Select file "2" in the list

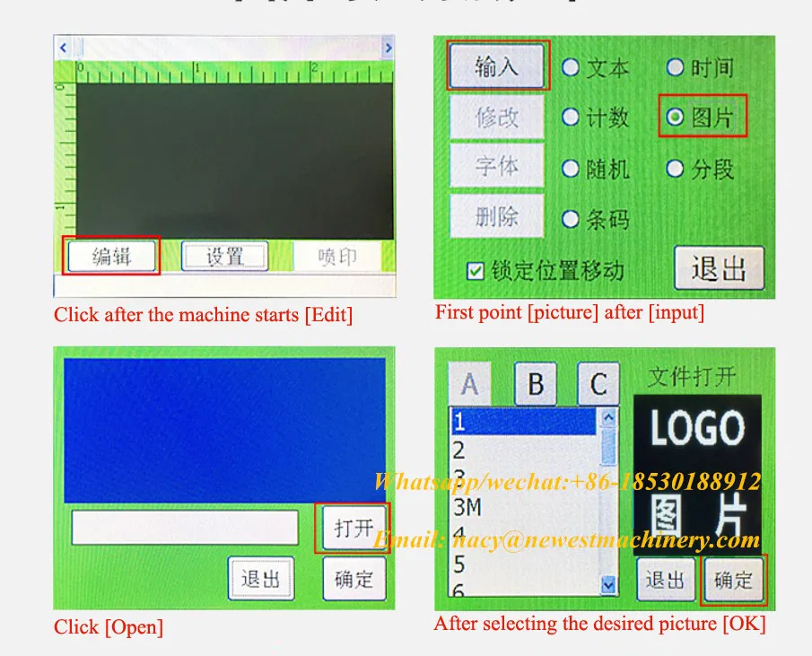523,450
